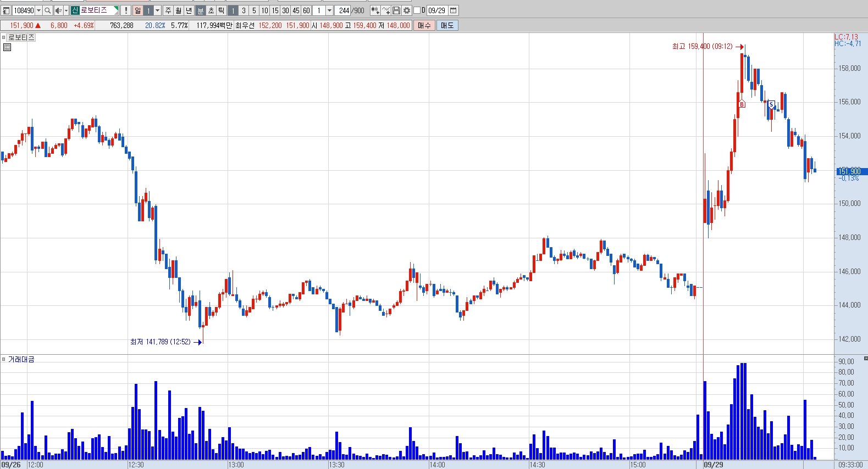The height and width of the screenshot is (469, 868).
Task: Choose the 15-minute interval button
Action: point(275,10)
